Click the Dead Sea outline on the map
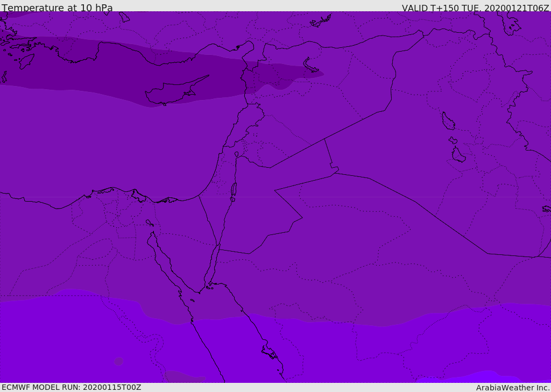The height and width of the screenshot is (392, 551). click(234, 190)
